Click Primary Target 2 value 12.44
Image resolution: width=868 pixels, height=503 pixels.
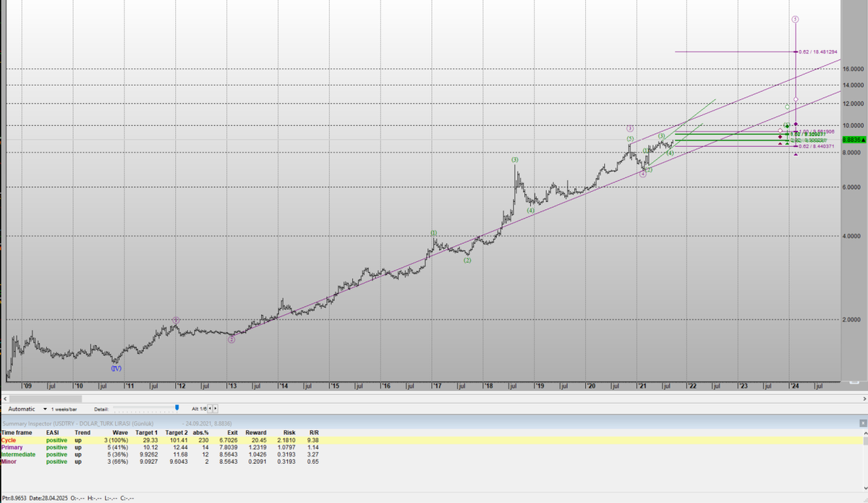click(x=181, y=447)
